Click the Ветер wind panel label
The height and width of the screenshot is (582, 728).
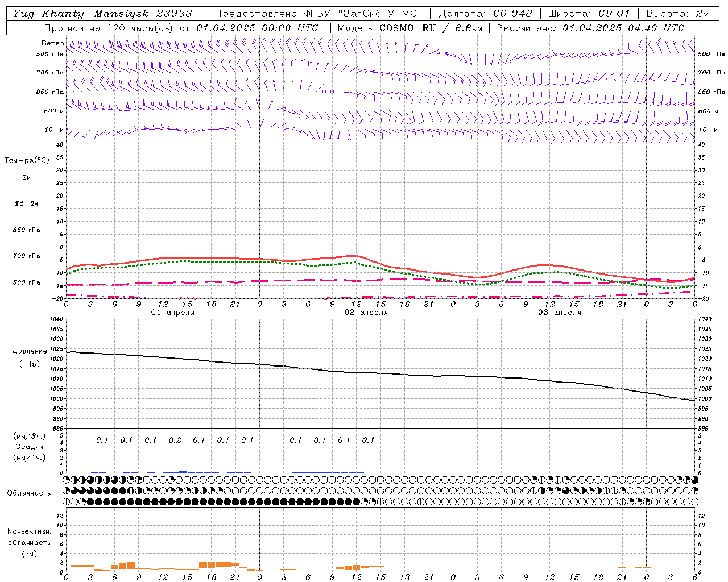tap(52, 43)
